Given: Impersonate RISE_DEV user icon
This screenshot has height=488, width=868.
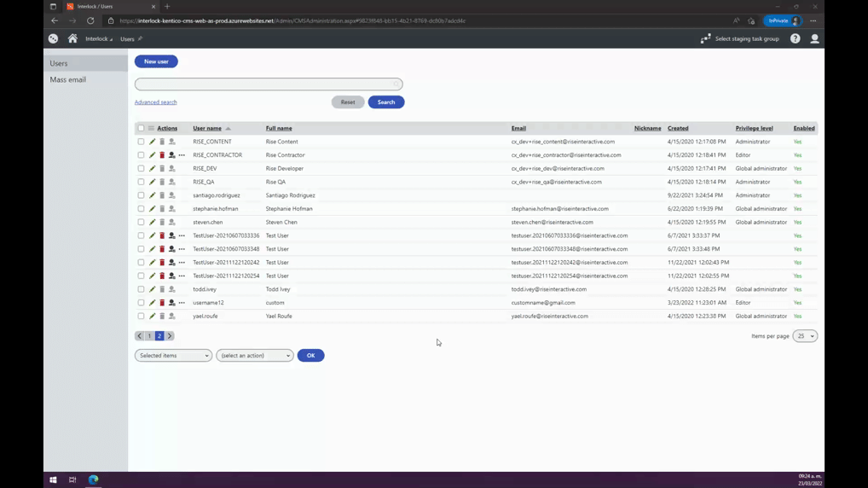Looking at the screenshot, I should 171,168.
